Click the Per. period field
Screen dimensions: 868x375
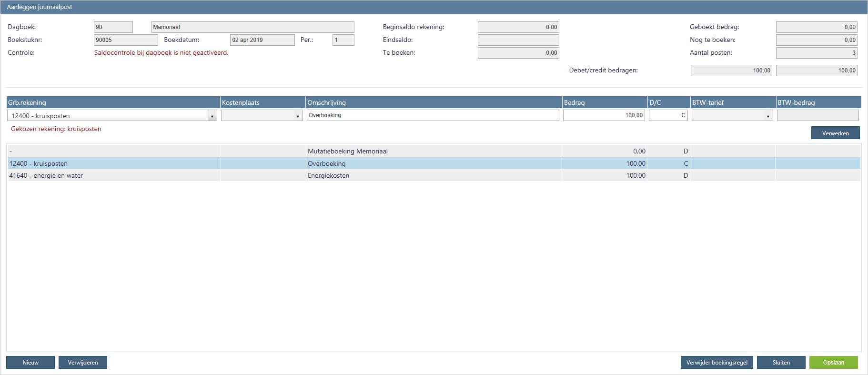coord(343,40)
